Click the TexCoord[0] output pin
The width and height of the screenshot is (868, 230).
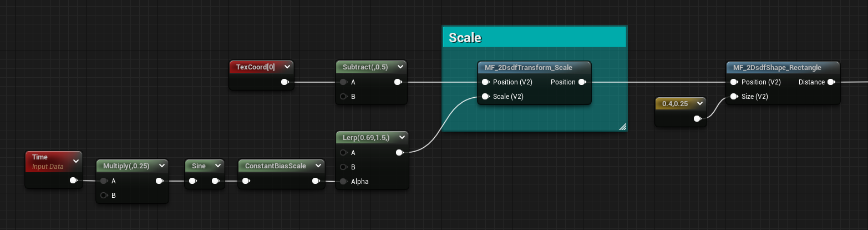285,82
